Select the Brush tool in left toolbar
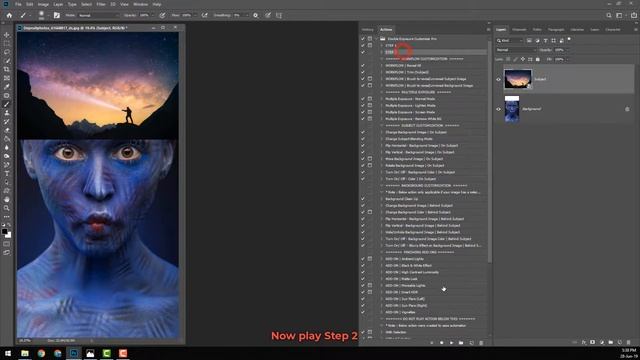The image size is (640, 360). [7, 104]
